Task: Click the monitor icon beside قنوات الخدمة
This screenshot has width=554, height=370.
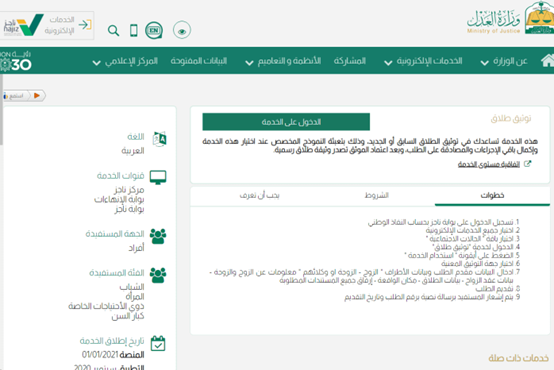Action: (158, 177)
